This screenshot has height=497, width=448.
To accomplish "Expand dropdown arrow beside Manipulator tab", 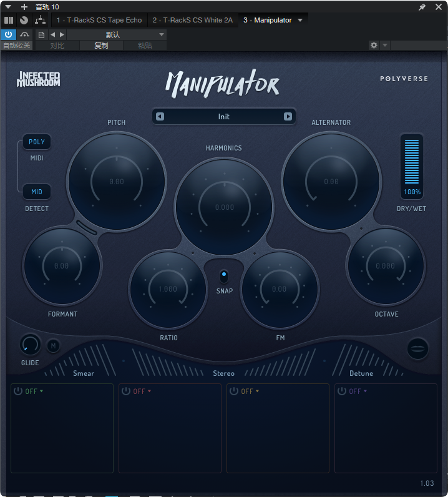I will coord(300,20).
